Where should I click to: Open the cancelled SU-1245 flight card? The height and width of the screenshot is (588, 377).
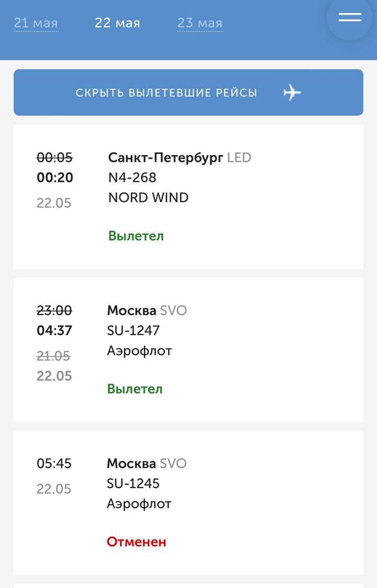coord(188,503)
